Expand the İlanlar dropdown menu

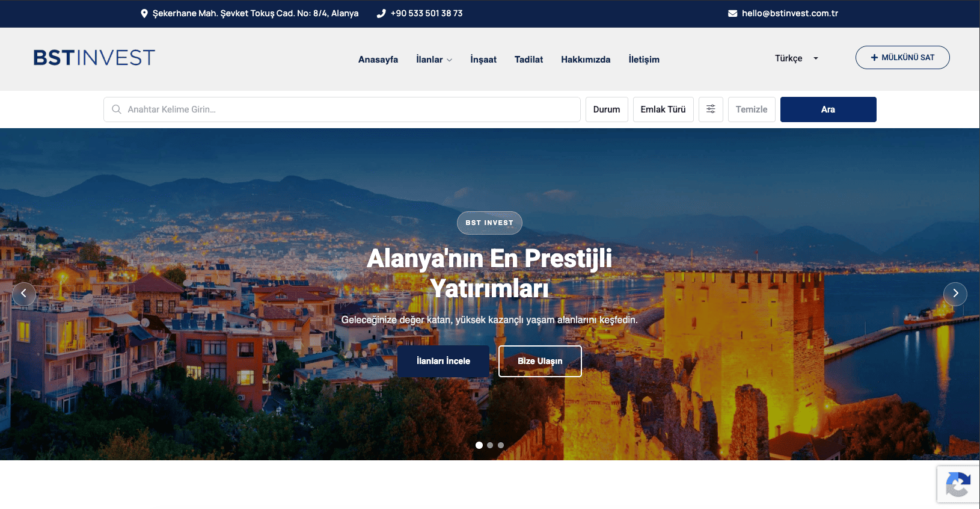[434, 60]
